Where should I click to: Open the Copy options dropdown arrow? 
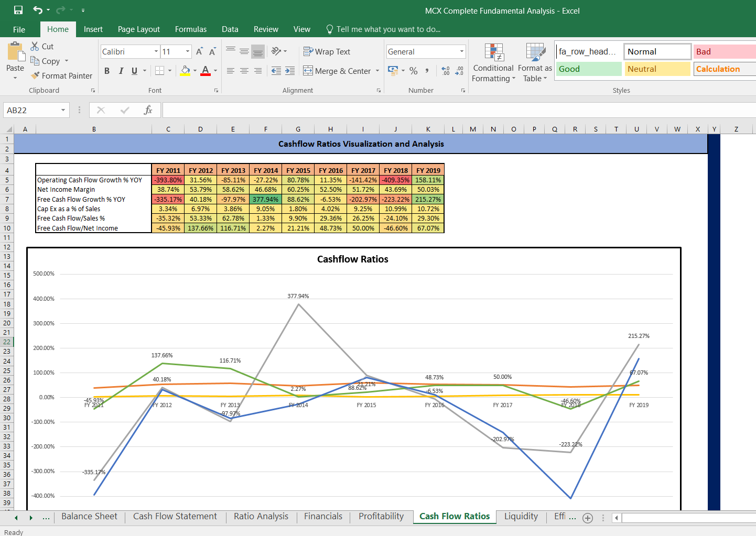tap(67, 61)
